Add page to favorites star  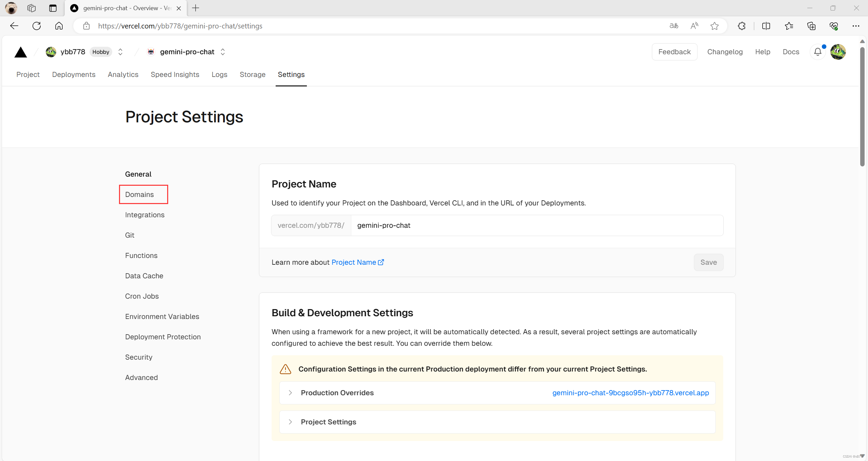click(714, 26)
